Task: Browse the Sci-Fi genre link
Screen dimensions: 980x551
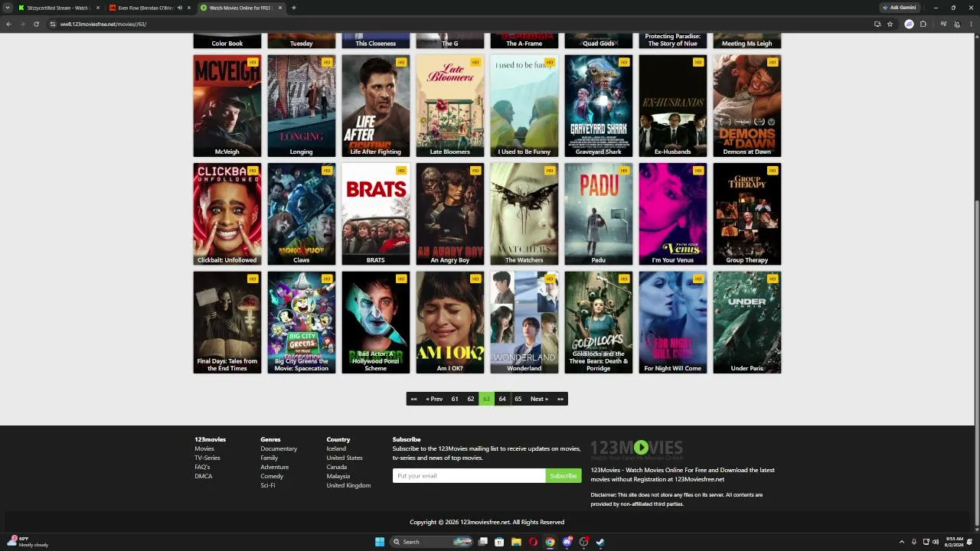Action: click(x=268, y=485)
